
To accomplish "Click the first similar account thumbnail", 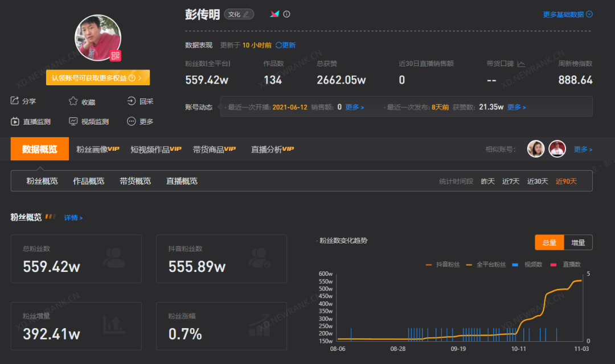I will point(536,148).
